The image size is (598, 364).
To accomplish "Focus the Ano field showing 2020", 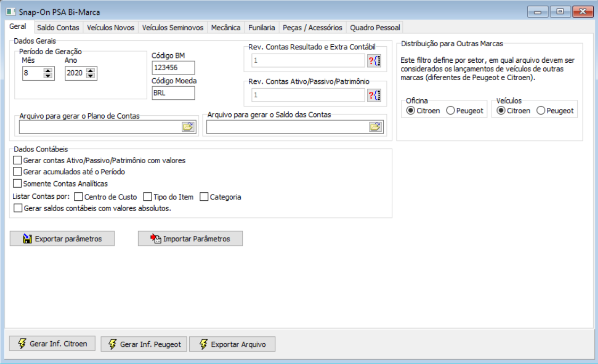I will click(x=75, y=73).
